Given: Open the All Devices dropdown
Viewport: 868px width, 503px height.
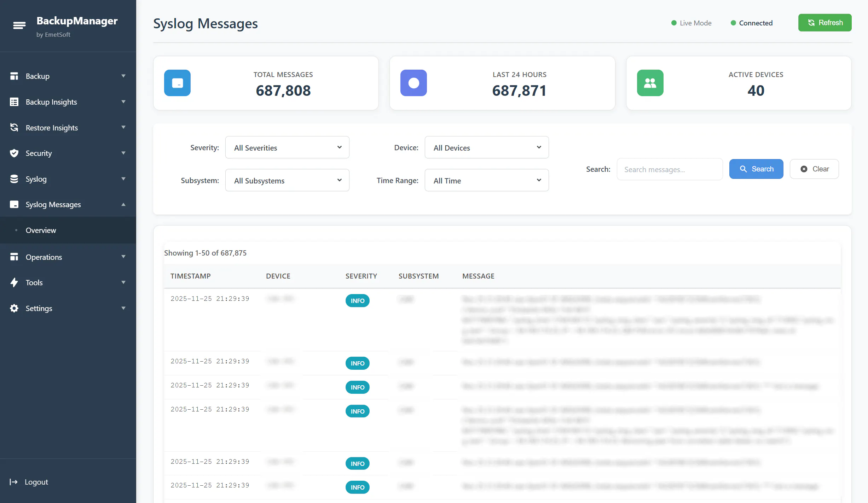Looking at the screenshot, I should [487, 147].
